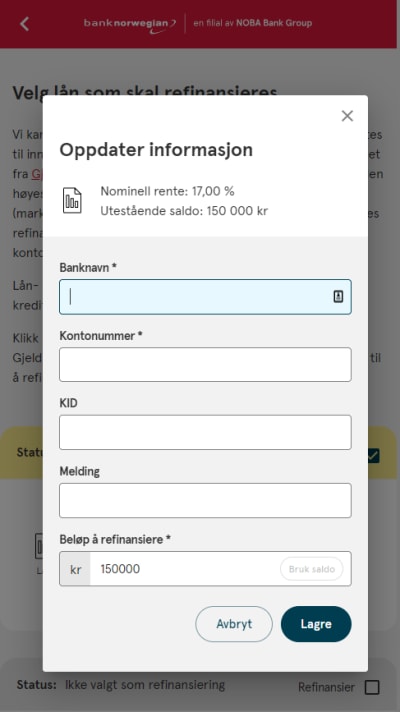The image size is (400, 712).
Task: Save with the Lagre button
Action: point(316,624)
